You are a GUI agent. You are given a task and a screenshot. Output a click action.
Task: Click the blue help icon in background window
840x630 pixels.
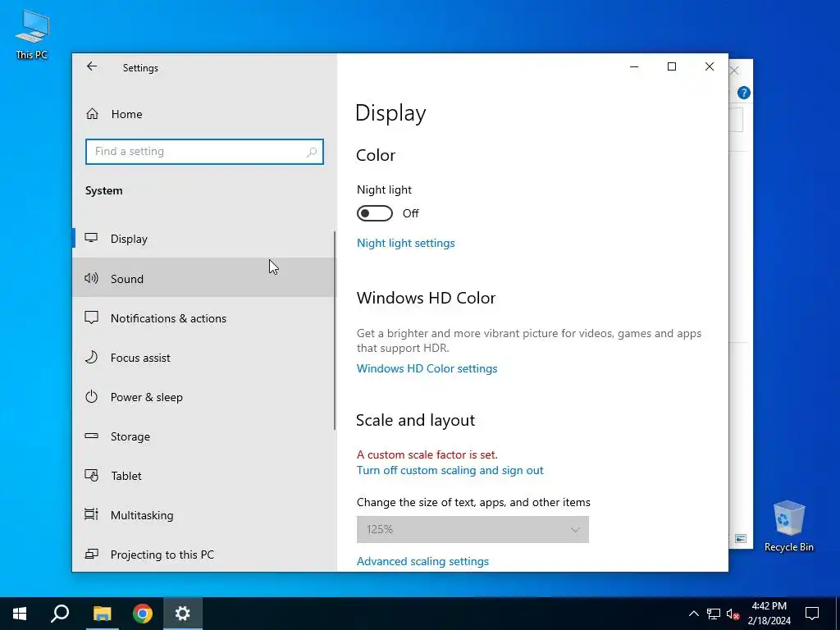click(x=743, y=93)
